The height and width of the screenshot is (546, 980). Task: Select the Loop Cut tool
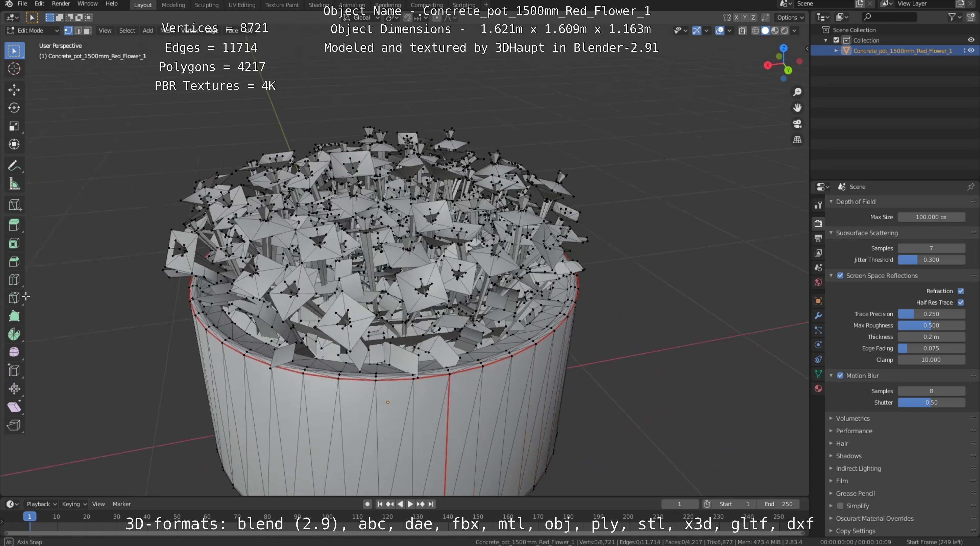(x=14, y=280)
